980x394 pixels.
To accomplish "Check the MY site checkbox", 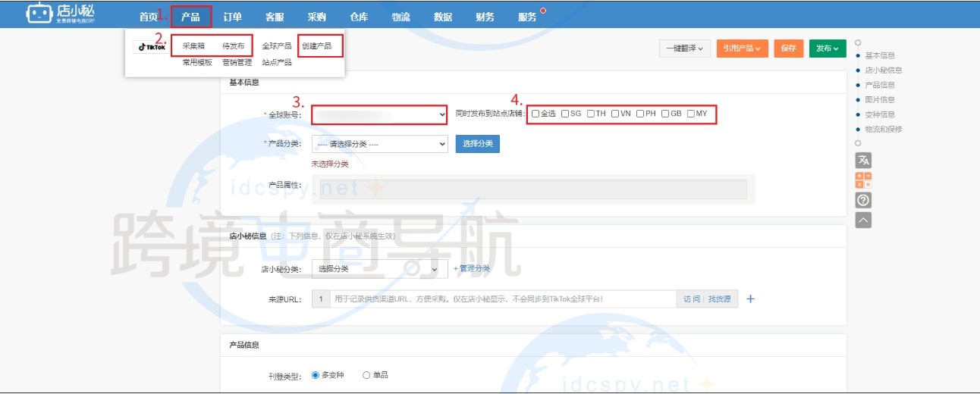I will coord(691,114).
